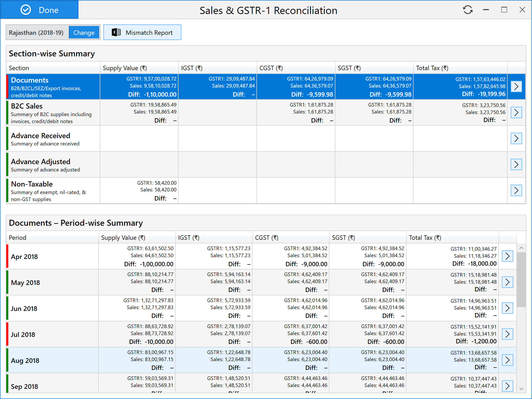
Task: Click the Supply Value column header
Action: pos(125,68)
